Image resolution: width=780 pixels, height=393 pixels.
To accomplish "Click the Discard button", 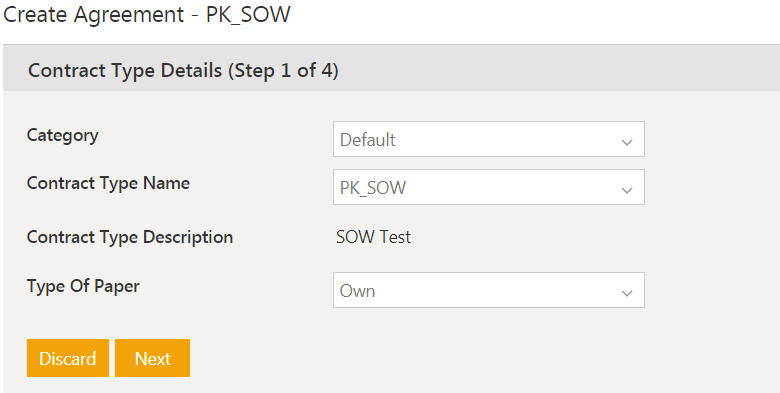I will point(68,358).
